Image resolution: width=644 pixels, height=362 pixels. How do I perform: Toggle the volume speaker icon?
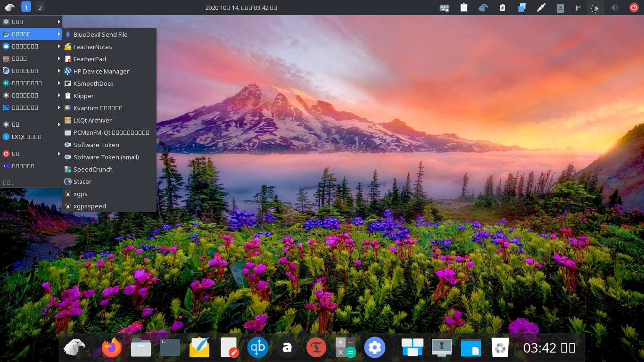(615, 8)
